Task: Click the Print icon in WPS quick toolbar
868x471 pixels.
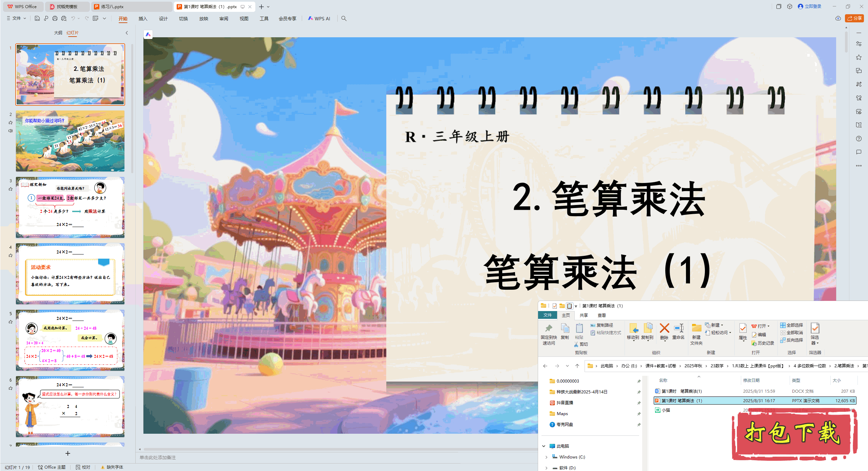Action: [x=55, y=19]
